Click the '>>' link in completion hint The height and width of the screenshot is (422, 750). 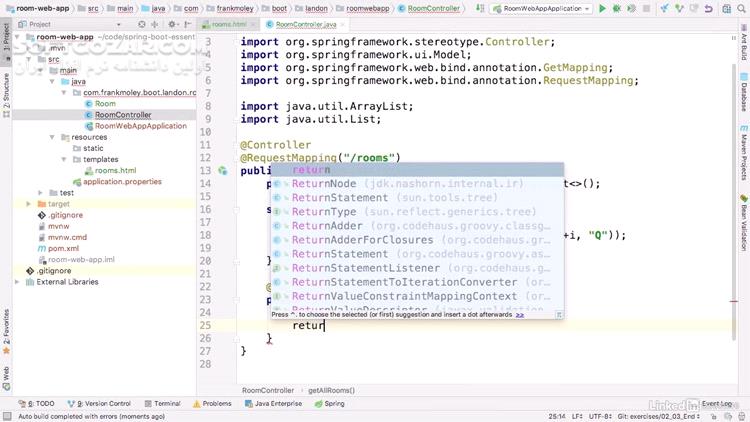point(520,315)
